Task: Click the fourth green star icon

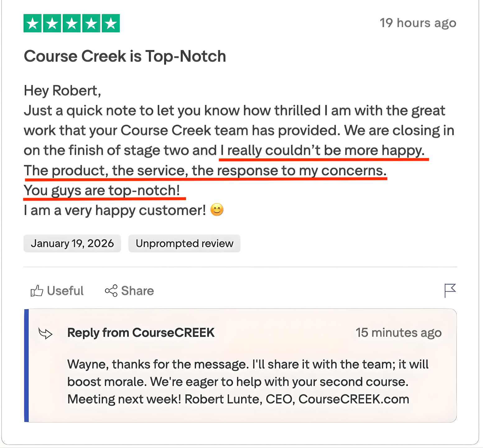Action: [91, 23]
